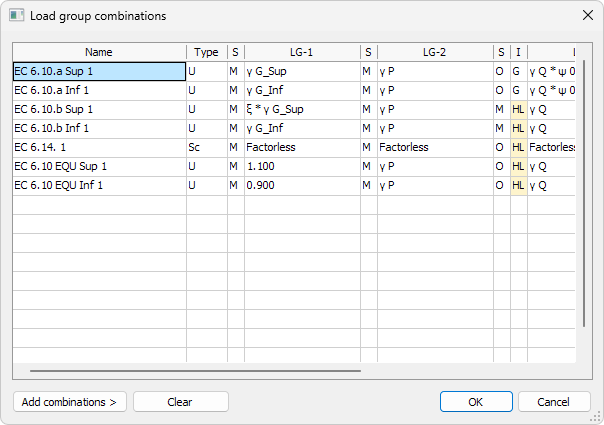Click the ξ * γ G_Sup cell
604x425 pixels.
(302, 109)
